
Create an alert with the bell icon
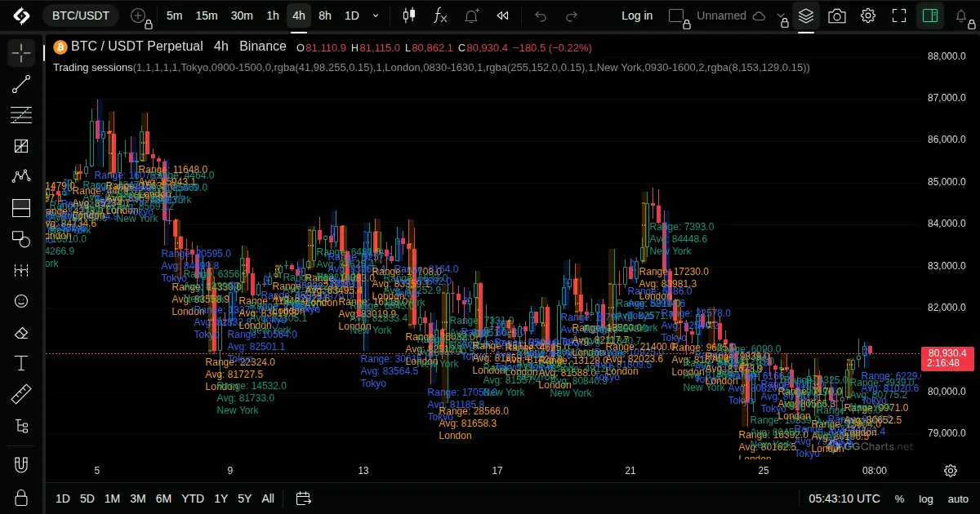coord(472,16)
